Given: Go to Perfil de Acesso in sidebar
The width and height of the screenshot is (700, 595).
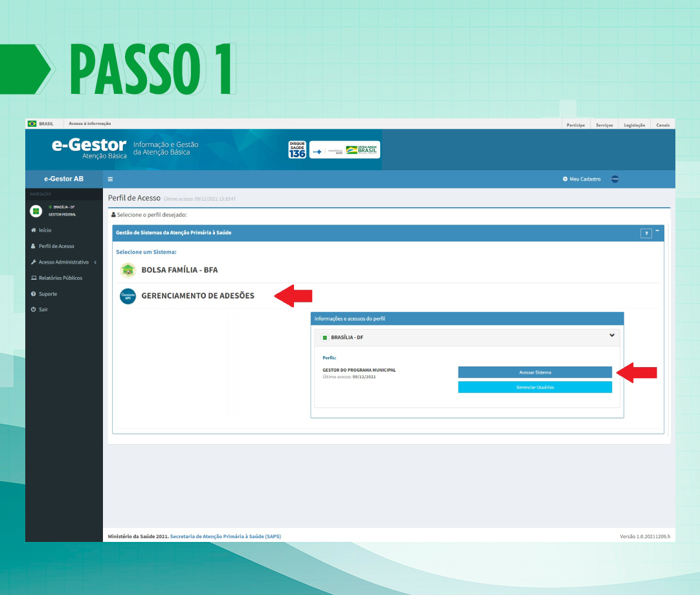Looking at the screenshot, I should pos(56,246).
